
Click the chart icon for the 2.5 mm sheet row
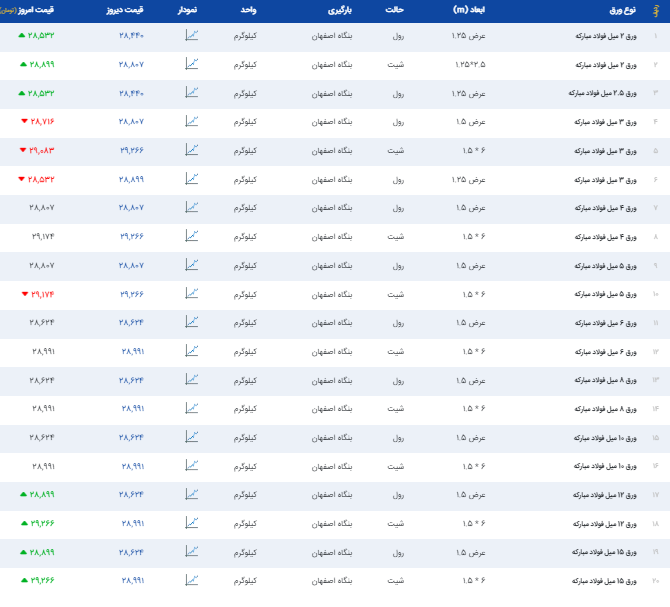click(x=192, y=93)
